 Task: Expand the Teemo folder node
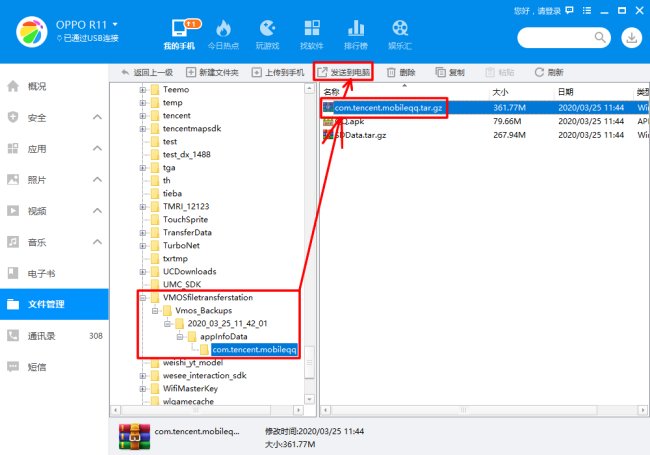pos(143,89)
